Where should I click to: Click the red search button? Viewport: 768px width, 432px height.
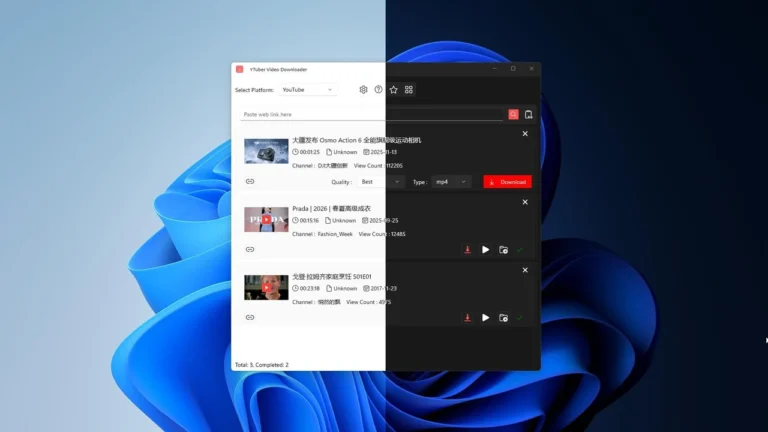pos(513,114)
